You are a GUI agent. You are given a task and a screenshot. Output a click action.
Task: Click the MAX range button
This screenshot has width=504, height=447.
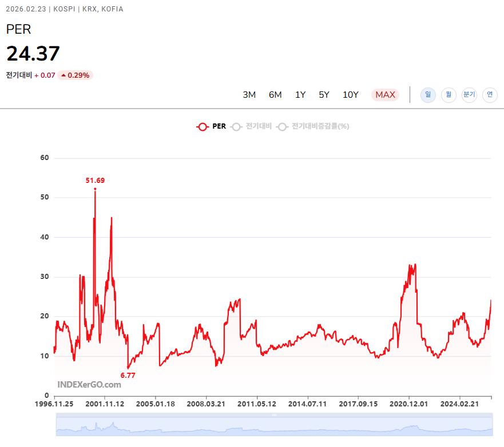[385, 95]
